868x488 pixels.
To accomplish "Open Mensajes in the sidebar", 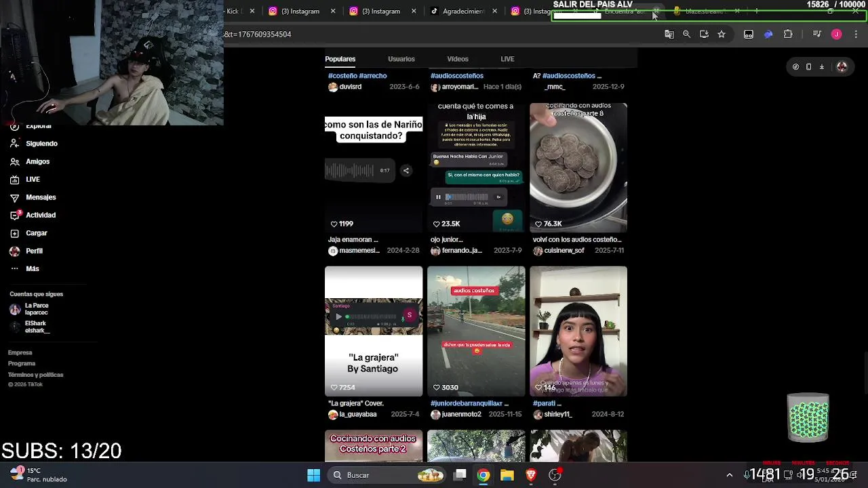I will (x=33, y=197).
